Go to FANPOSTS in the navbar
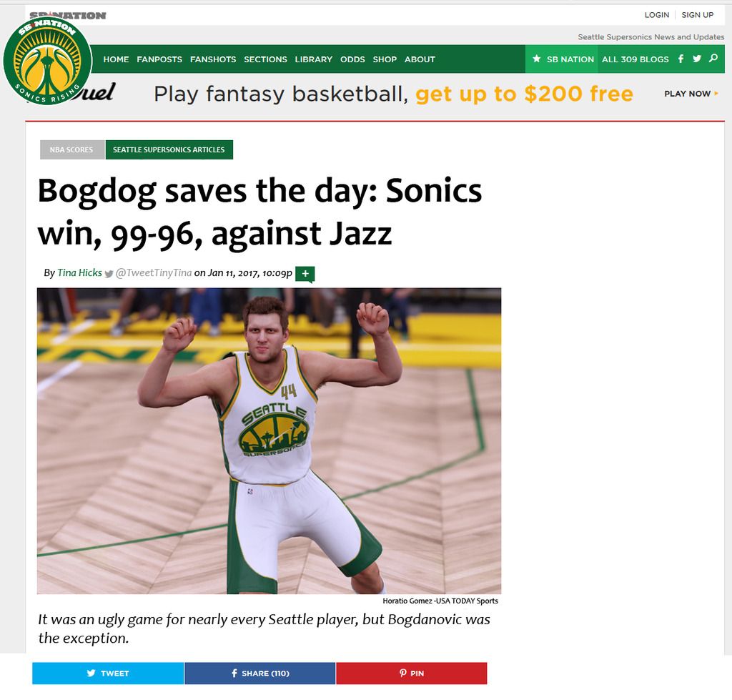This screenshot has height=700, width=732. click(x=159, y=59)
